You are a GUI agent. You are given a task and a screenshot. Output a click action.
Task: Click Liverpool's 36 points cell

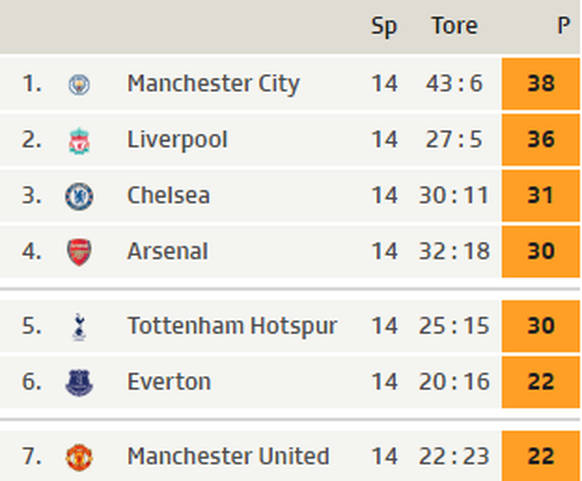point(540,140)
